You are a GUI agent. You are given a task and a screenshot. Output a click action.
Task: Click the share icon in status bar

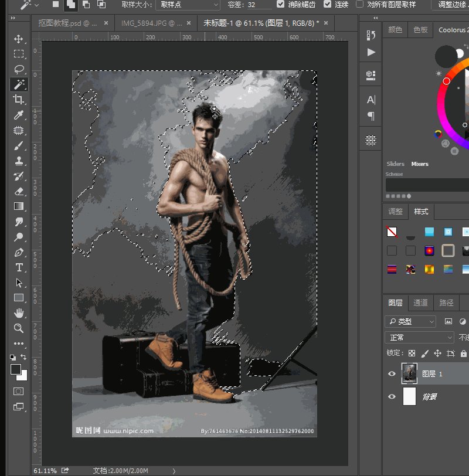[x=65, y=471]
